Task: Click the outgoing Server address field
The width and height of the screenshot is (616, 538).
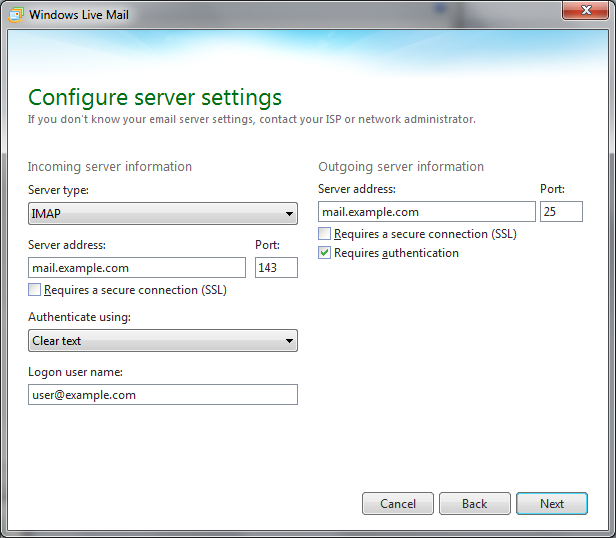Action: point(427,212)
